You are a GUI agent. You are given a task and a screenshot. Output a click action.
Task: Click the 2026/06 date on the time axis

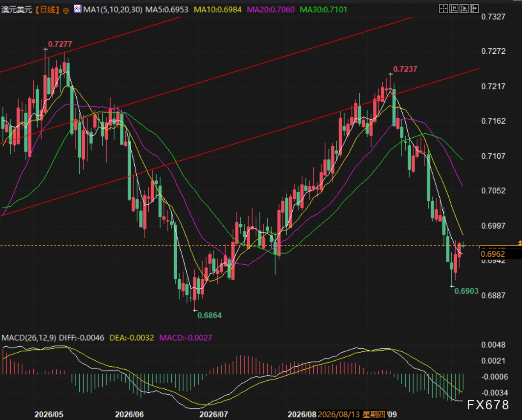(x=130, y=414)
